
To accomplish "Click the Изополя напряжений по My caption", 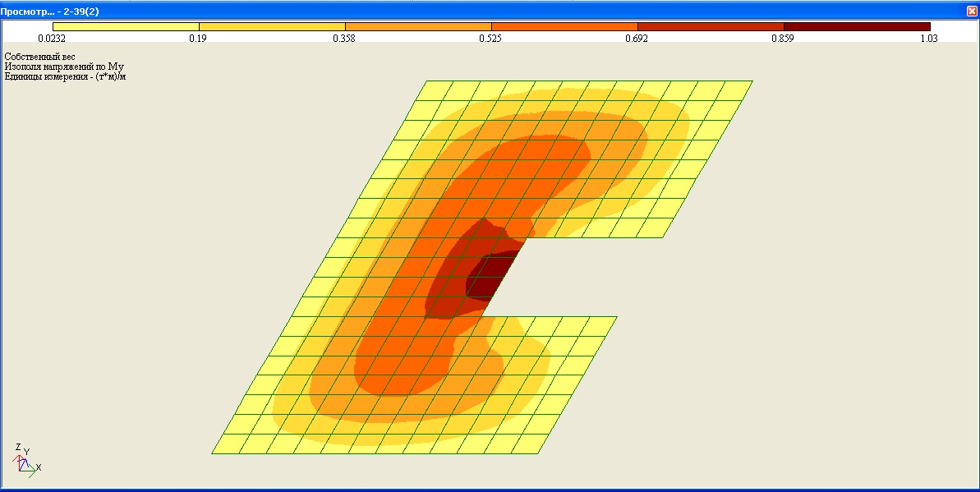I will tap(64, 67).
